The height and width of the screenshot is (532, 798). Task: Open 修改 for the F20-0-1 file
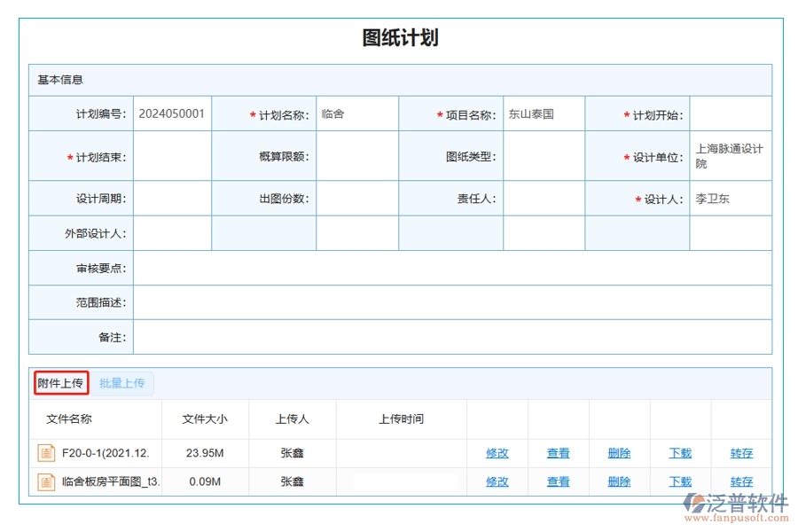coord(497,453)
